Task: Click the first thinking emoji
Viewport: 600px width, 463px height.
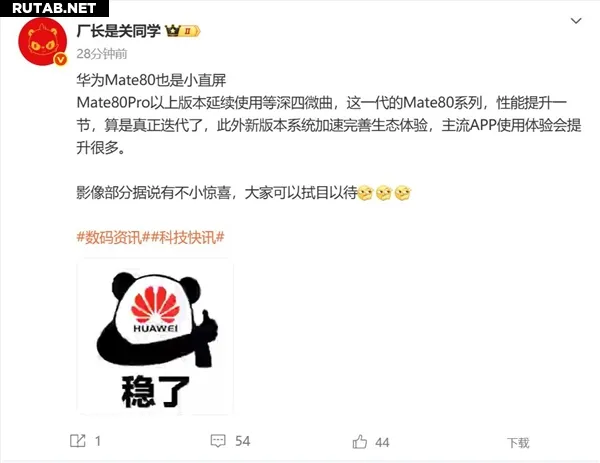Action: coord(365,192)
